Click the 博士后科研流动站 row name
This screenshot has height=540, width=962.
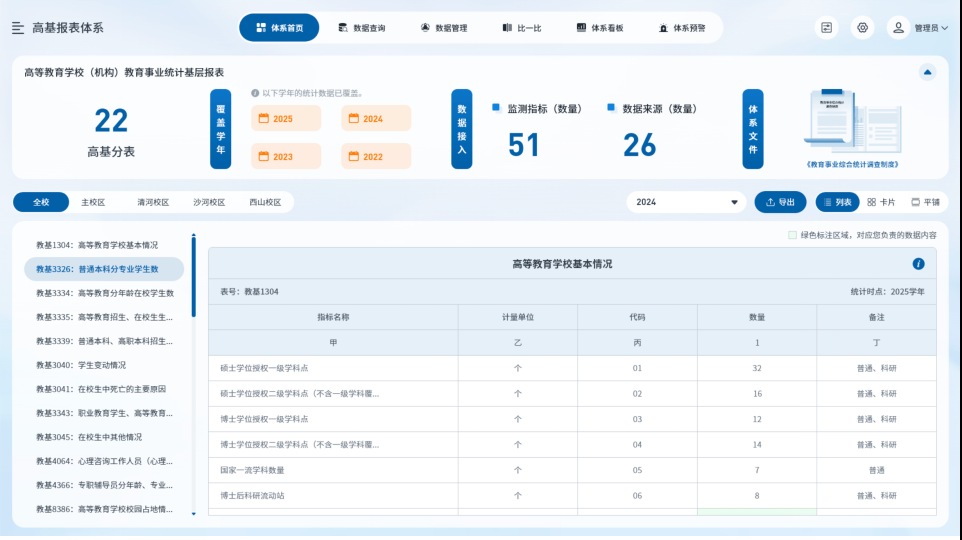click(x=252, y=496)
